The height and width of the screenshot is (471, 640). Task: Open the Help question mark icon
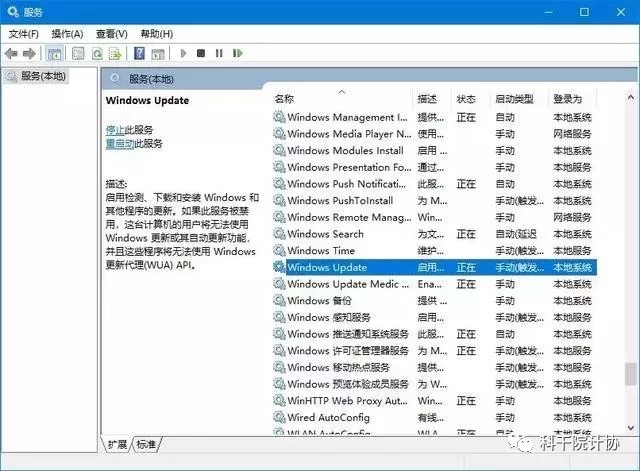(x=139, y=53)
